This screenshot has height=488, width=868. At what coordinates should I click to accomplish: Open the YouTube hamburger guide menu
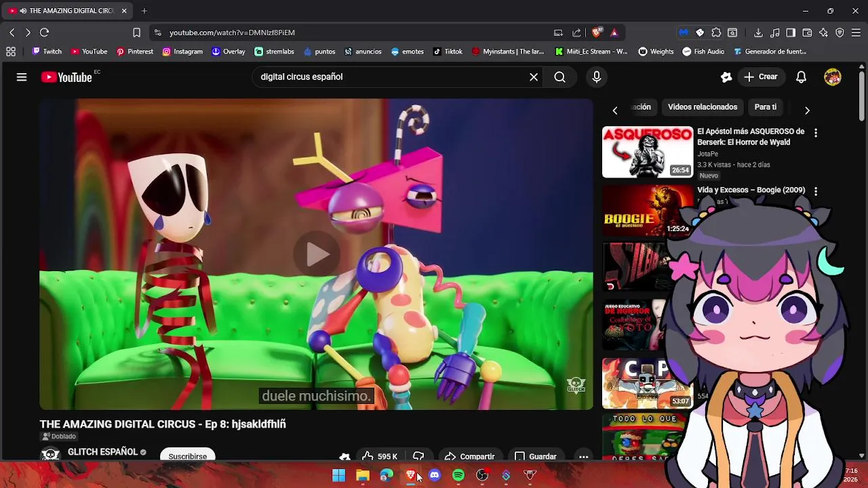tap(22, 77)
